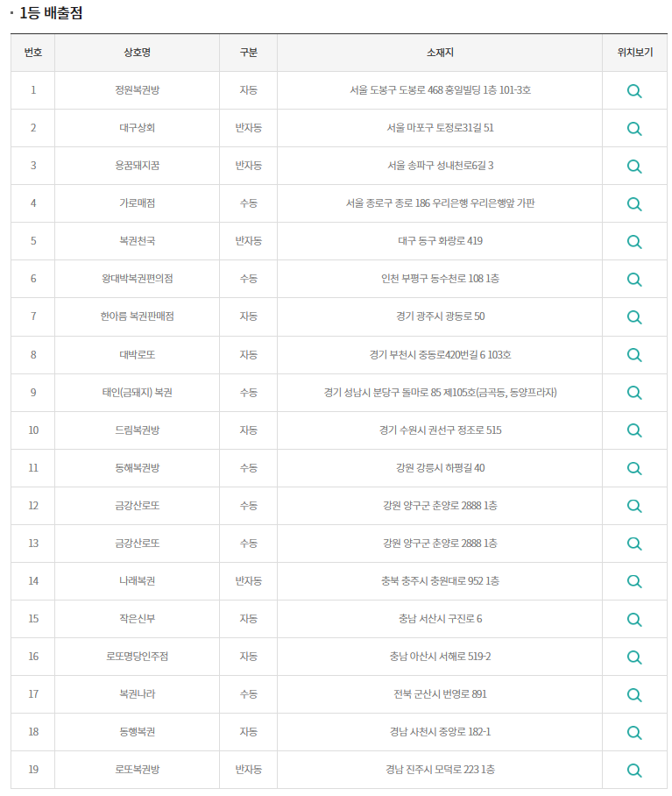Show location of 복권나라 in 군산

634,693
